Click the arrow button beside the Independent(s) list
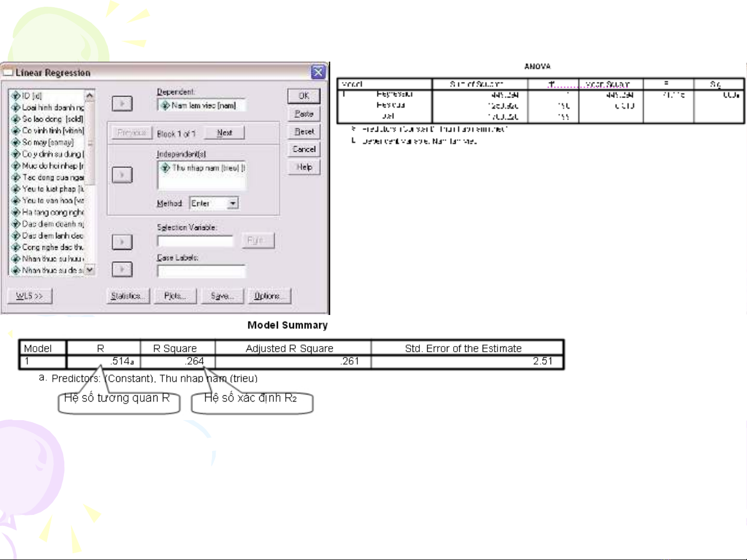Screen dimensions: 747x560 122,175
